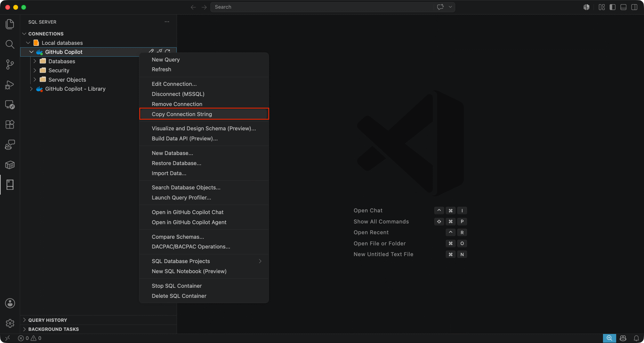Select Open in GitHub Copilot Agent

[204, 222]
